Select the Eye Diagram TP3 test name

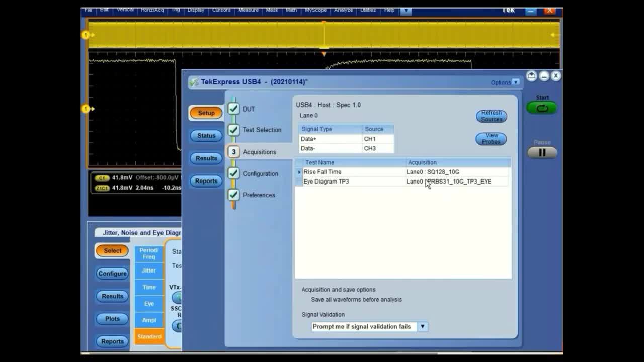pyautogui.click(x=326, y=181)
